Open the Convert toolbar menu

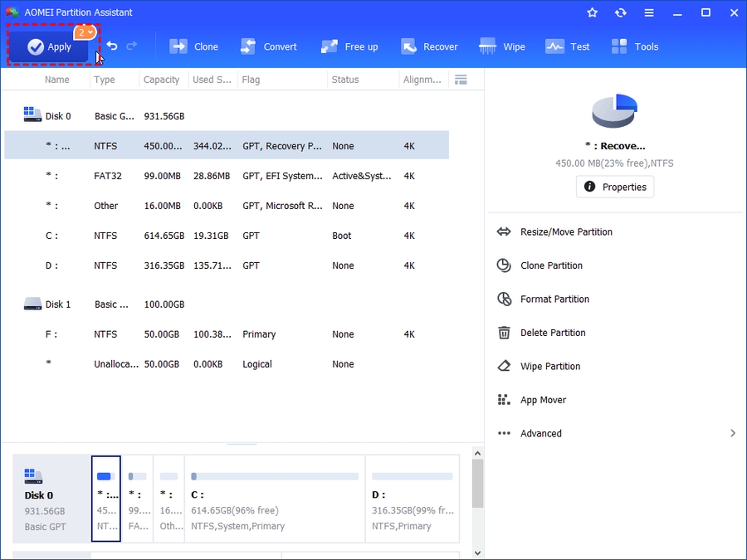click(x=269, y=46)
